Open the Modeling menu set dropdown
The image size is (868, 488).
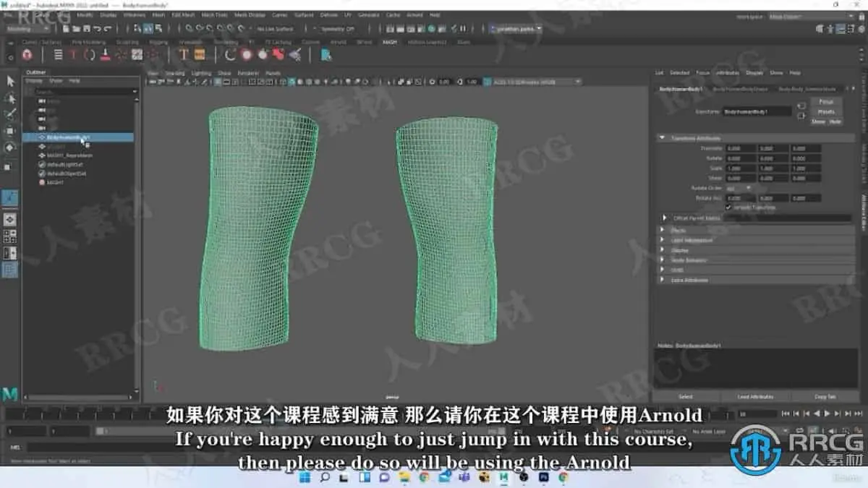pos(27,28)
